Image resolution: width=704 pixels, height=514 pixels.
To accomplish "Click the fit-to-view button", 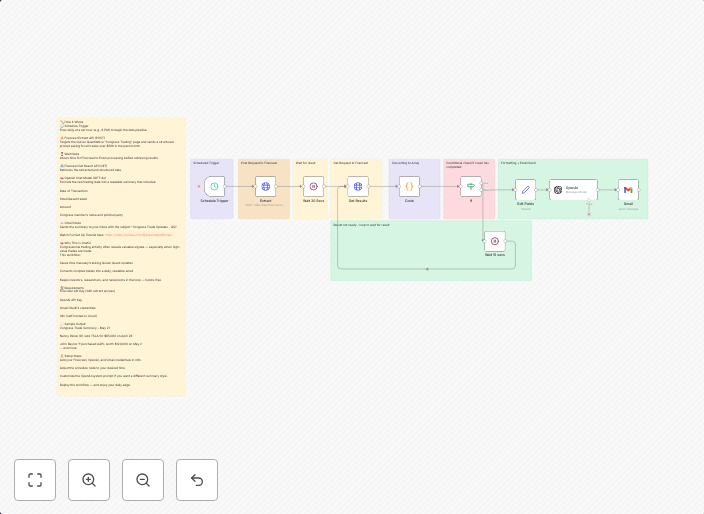I will (35, 480).
